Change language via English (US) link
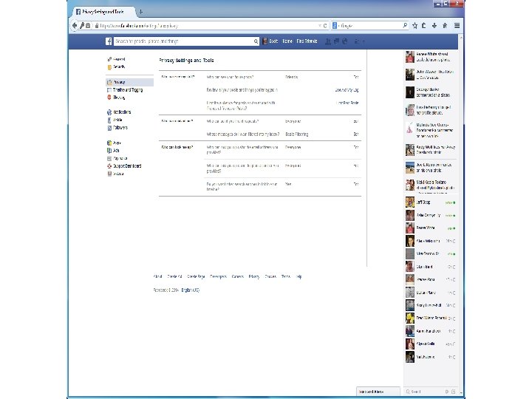 (191, 290)
